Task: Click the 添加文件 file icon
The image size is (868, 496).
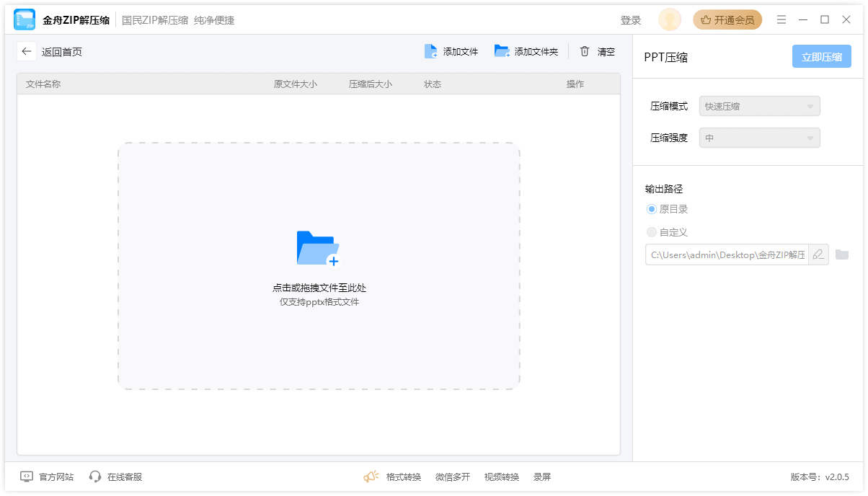Action: coord(431,51)
